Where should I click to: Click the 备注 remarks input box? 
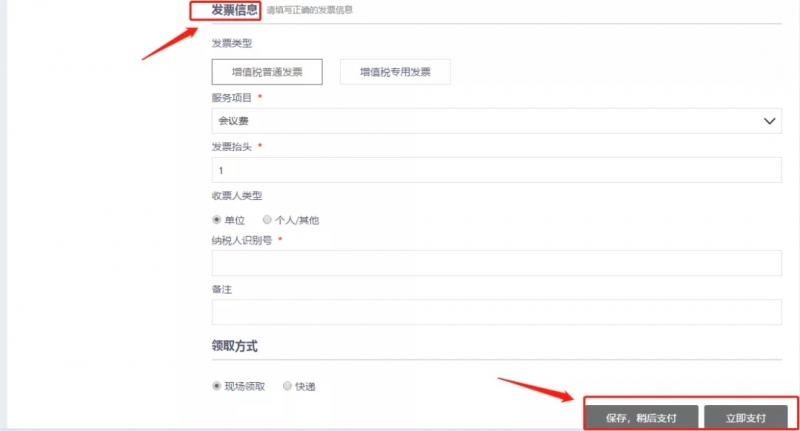tap(496, 312)
